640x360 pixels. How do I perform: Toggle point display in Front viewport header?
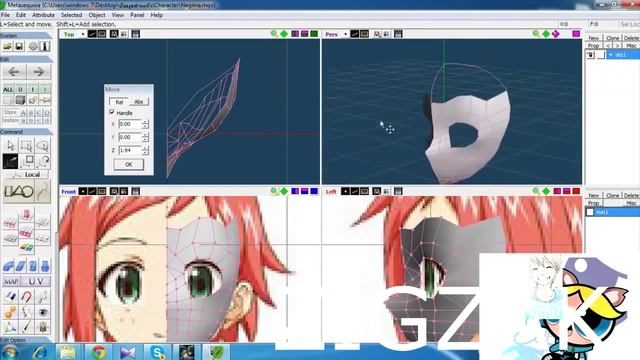82,191
